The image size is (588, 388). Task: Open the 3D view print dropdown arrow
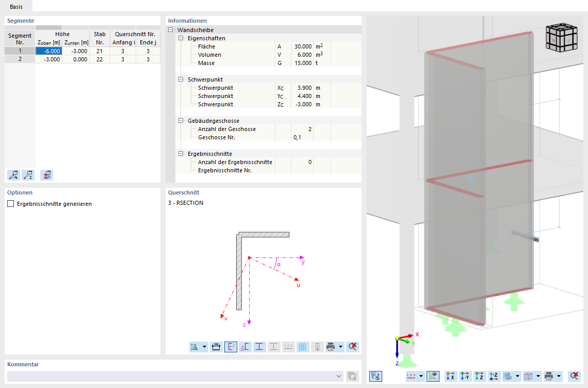coord(559,376)
